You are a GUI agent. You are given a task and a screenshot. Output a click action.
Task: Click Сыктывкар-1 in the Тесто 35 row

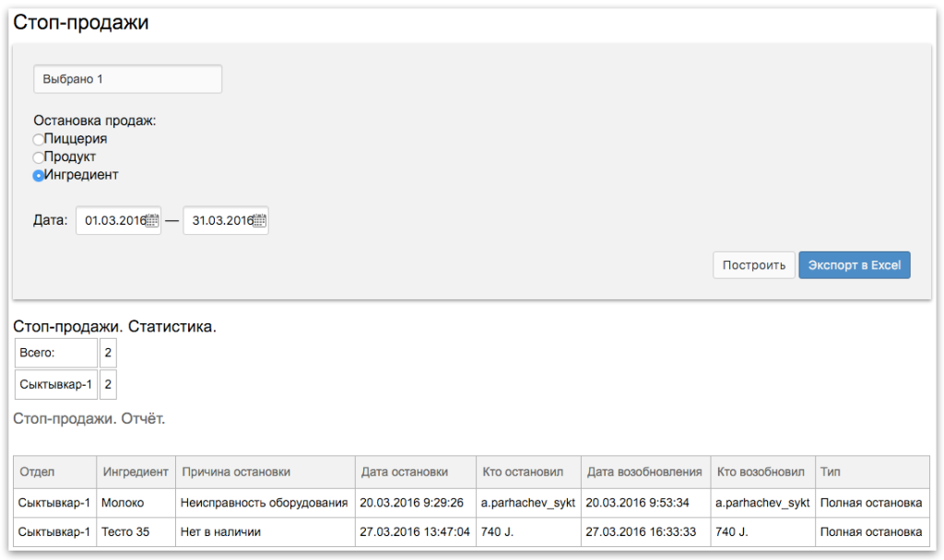[x=54, y=532]
